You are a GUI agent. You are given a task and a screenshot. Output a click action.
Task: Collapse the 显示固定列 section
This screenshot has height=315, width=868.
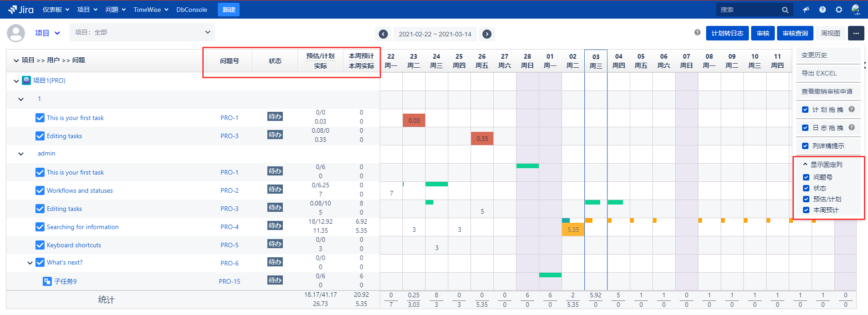click(x=805, y=165)
